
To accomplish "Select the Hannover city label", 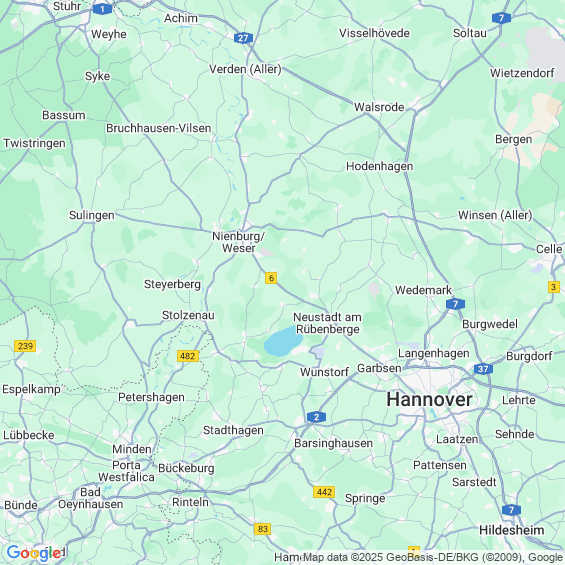I will pos(429,399).
